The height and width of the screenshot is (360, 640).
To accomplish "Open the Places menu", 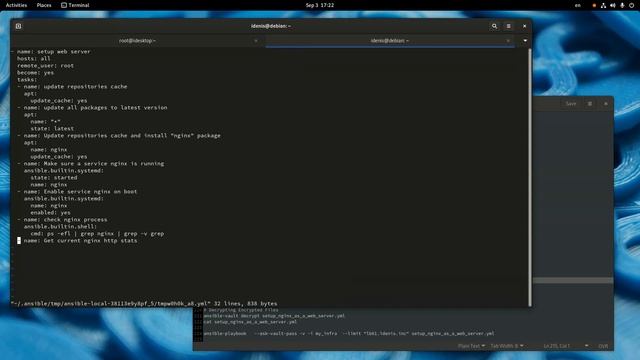I will (x=44, y=5).
